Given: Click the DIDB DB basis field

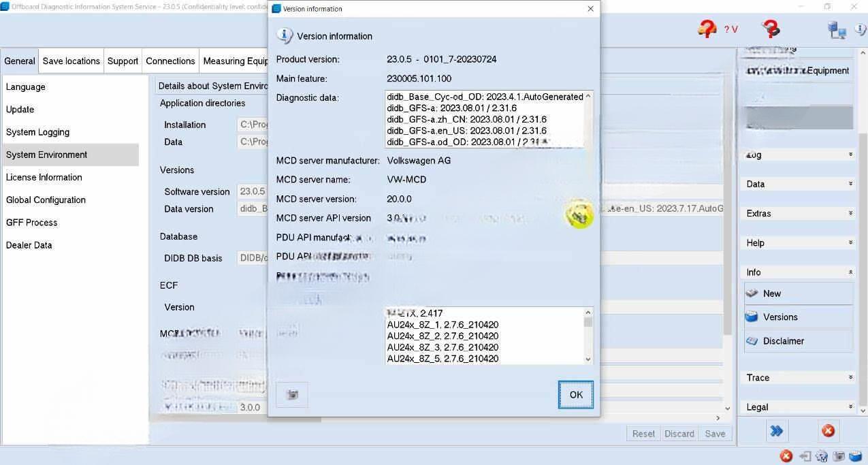Looking at the screenshot, I should [253, 258].
